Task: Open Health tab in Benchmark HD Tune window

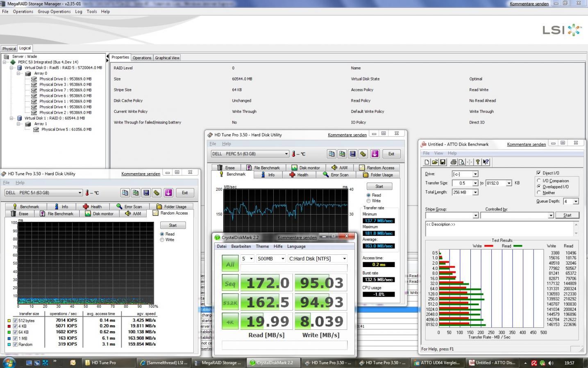Action: (299, 175)
